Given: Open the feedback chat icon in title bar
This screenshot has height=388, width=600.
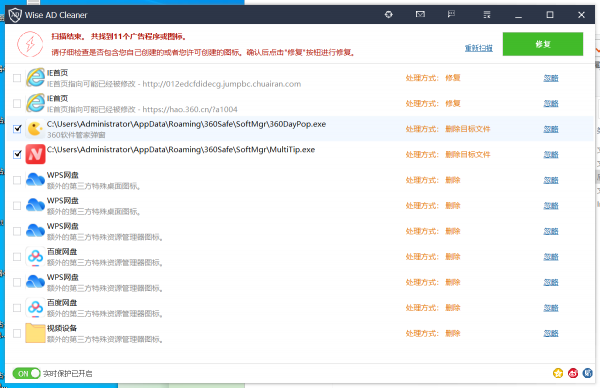Looking at the screenshot, I should 452,15.
